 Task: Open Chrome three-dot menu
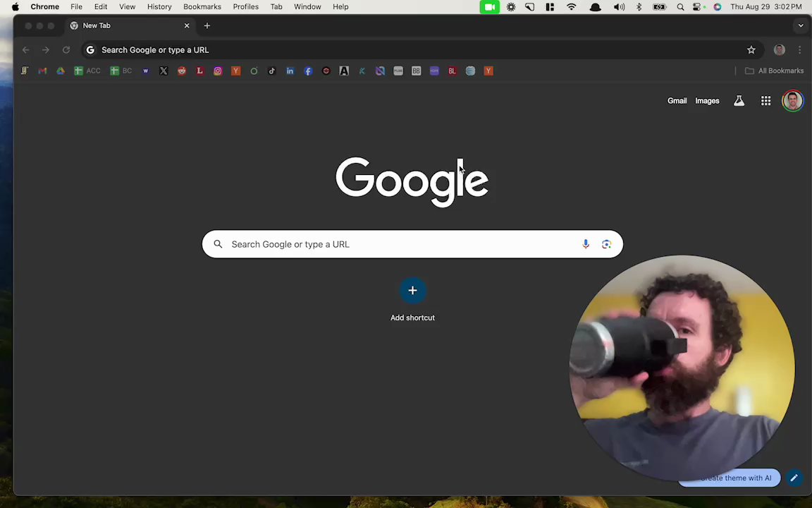799,50
